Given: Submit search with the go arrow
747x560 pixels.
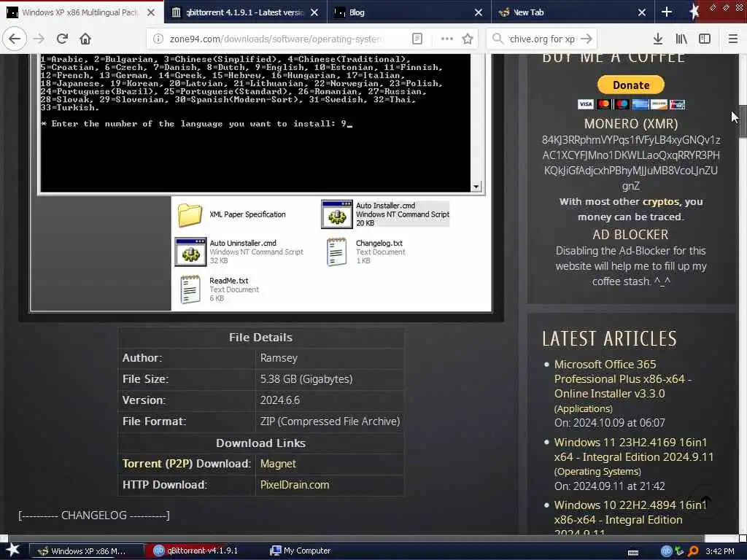Looking at the screenshot, I should [587, 39].
